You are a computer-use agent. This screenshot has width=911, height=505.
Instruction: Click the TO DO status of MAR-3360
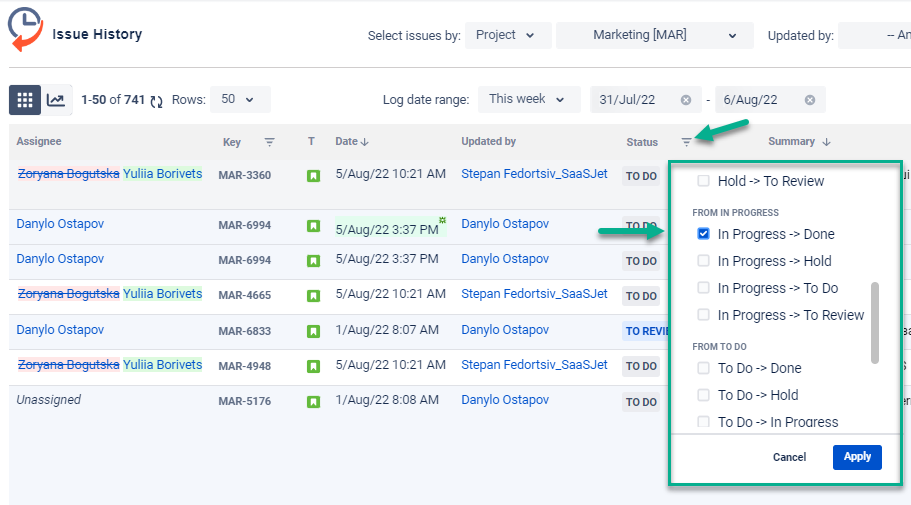[x=641, y=176]
